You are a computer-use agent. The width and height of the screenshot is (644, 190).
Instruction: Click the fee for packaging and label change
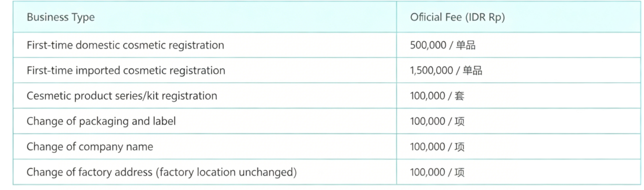tap(437, 121)
